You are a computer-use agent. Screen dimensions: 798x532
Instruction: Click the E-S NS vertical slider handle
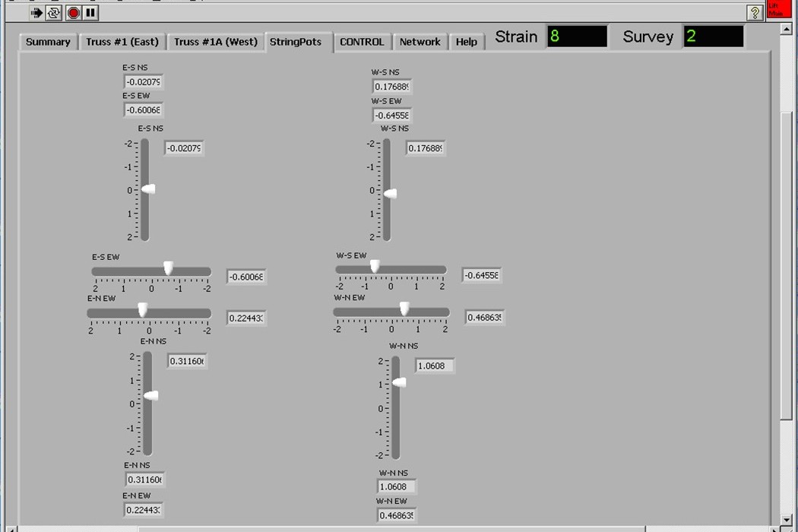pos(147,189)
